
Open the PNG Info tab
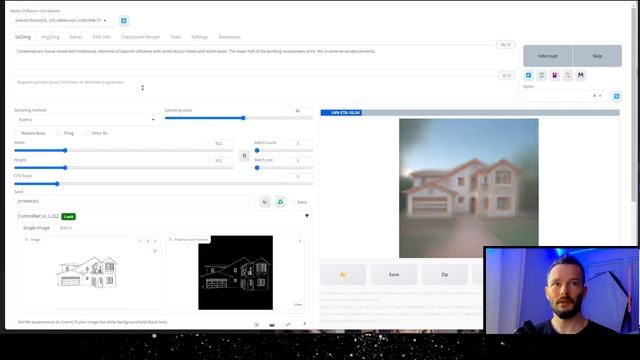tap(102, 37)
